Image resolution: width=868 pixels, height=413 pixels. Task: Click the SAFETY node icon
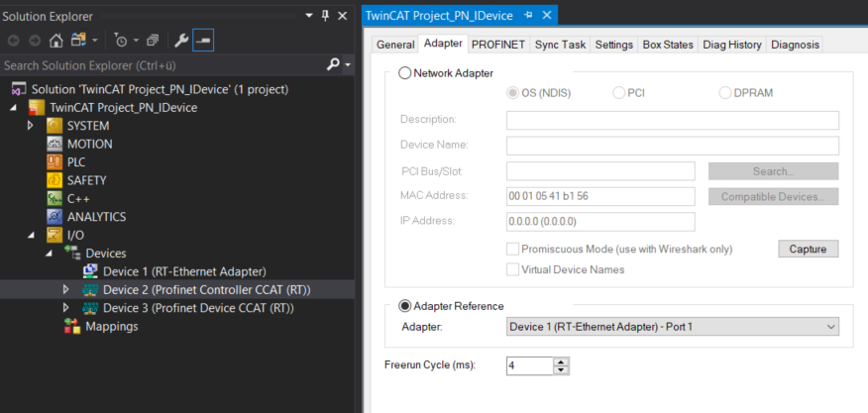pyautogui.click(x=54, y=180)
